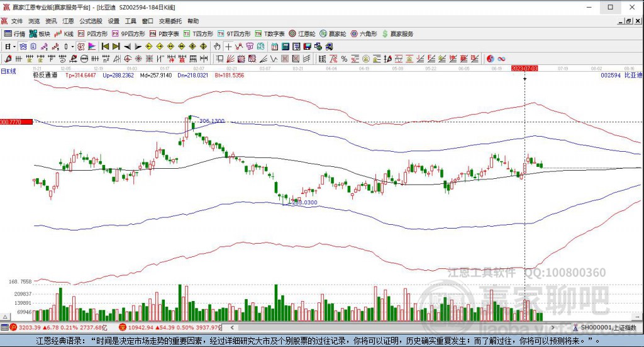Viewport: 644px width, 347px height.
Task: Switch to K线 chart view
Action: [64, 34]
